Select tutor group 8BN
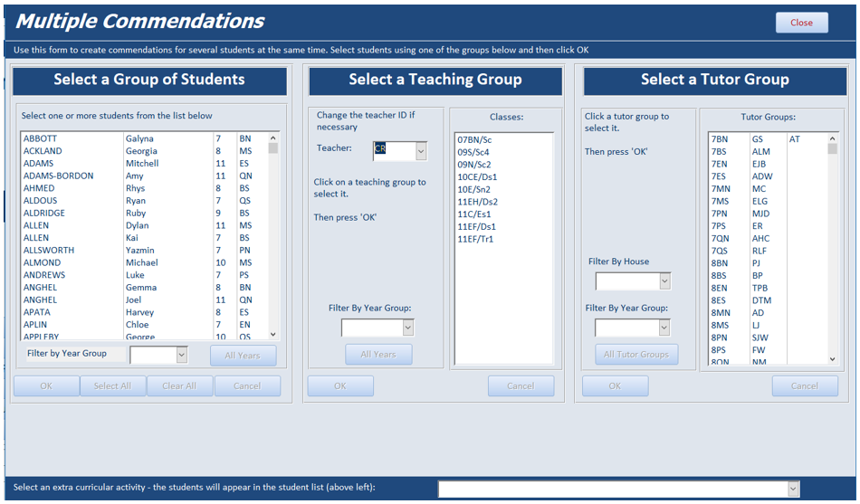The height and width of the screenshot is (504, 860). point(769,263)
